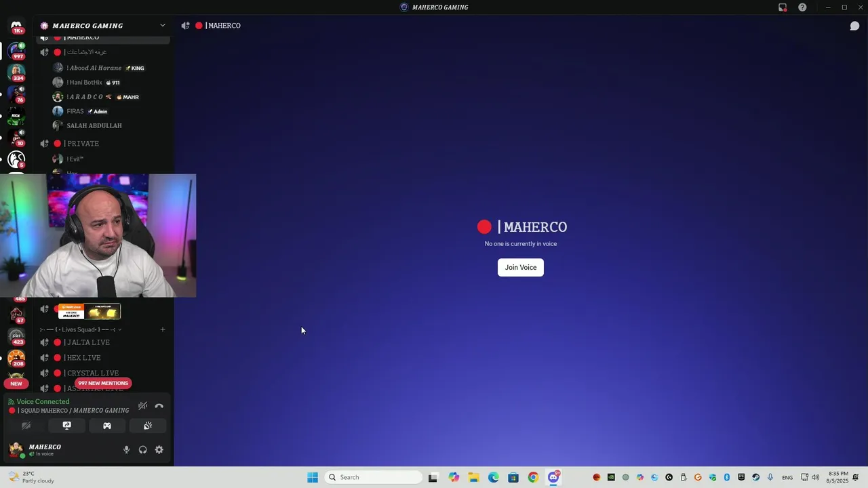Screen dimensions: 868x488
Task: Open the orange server with 208 badge
Action: 16,358
